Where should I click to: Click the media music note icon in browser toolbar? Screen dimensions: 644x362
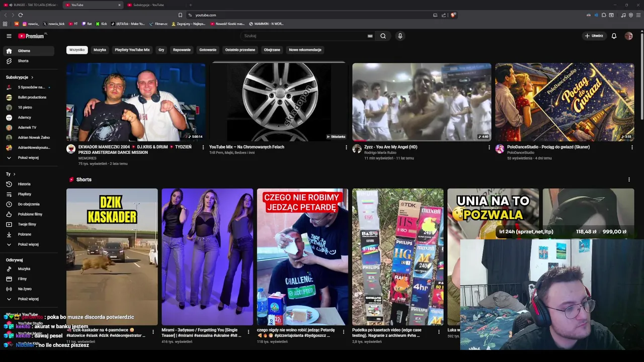[623, 15]
